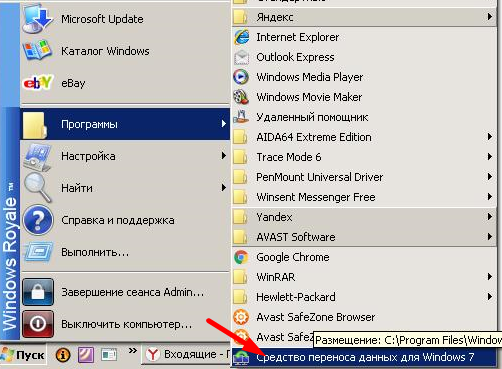Click the AIDA64 Extreme Edition folder icon

pos(240,137)
